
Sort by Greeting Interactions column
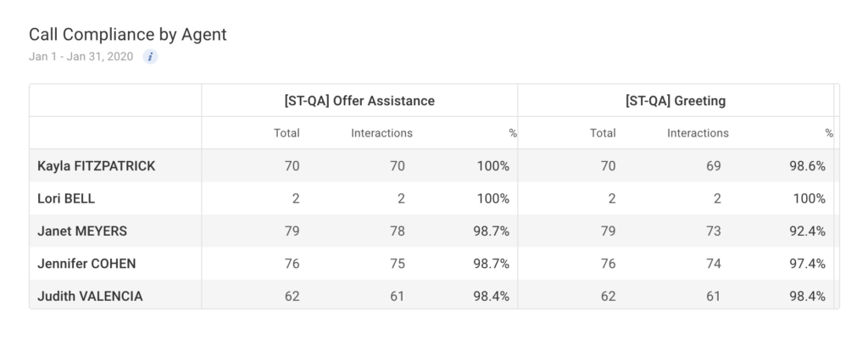click(x=698, y=133)
